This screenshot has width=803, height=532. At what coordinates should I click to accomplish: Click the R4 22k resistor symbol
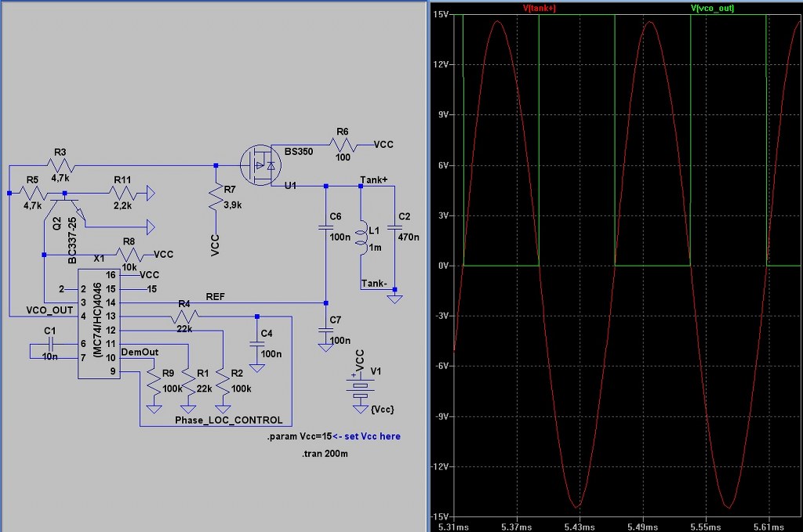click(184, 316)
